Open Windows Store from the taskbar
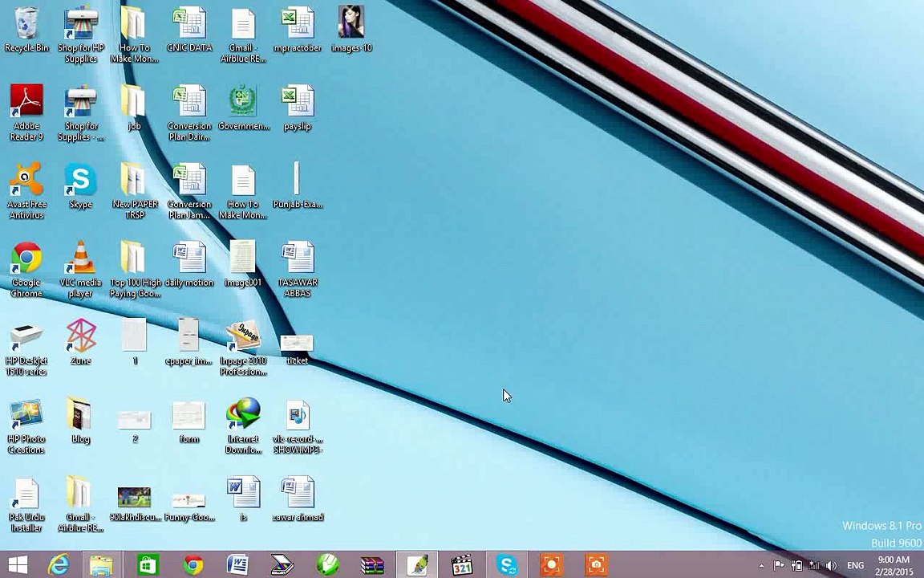Screen dimensions: 924x578 coord(147,564)
